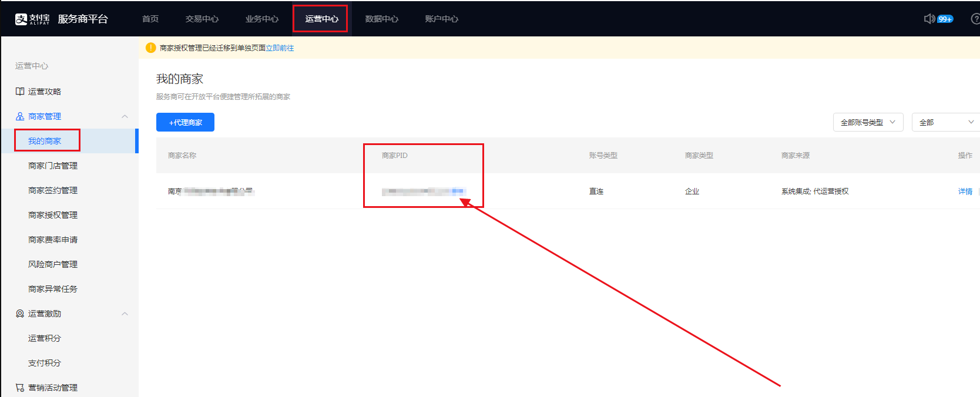Viewport: 980px width, 397px height.
Task: Click the 商家来源 column header
Action: coord(796,156)
